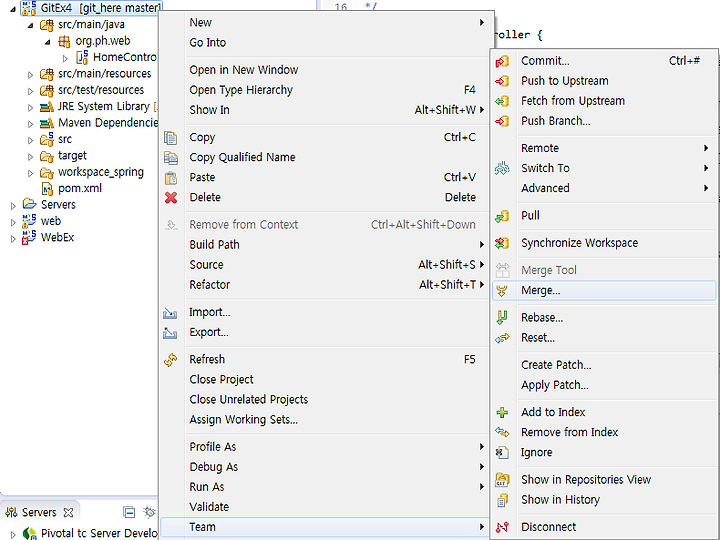720x540 pixels.
Task: Open the Show In submenu
Action: (x=324, y=110)
